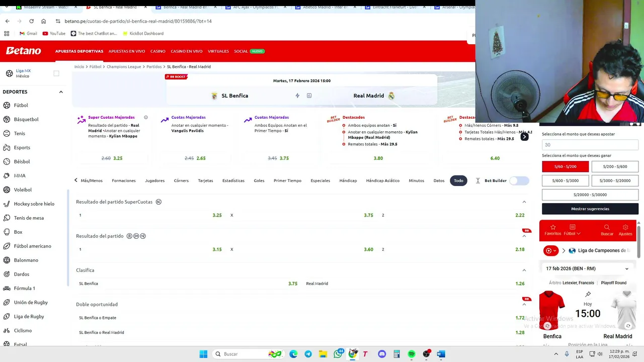Open APUESTAS EN VIVO menu

(x=127, y=51)
